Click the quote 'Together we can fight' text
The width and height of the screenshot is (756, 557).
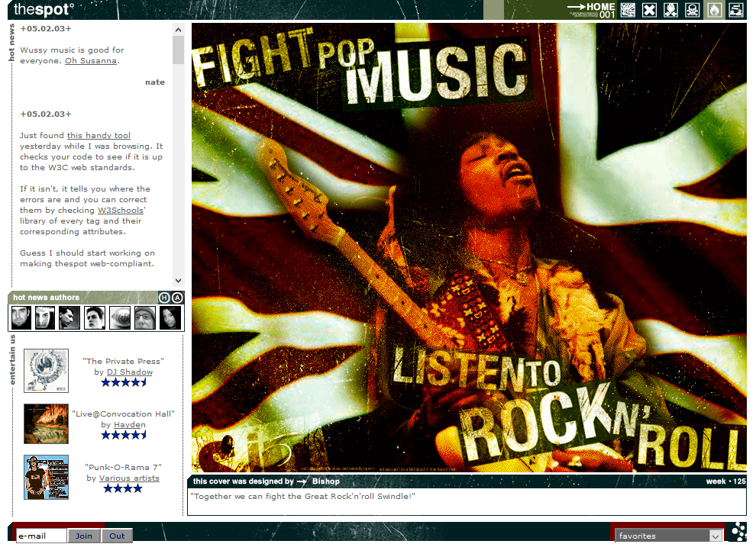click(x=303, y=496)
